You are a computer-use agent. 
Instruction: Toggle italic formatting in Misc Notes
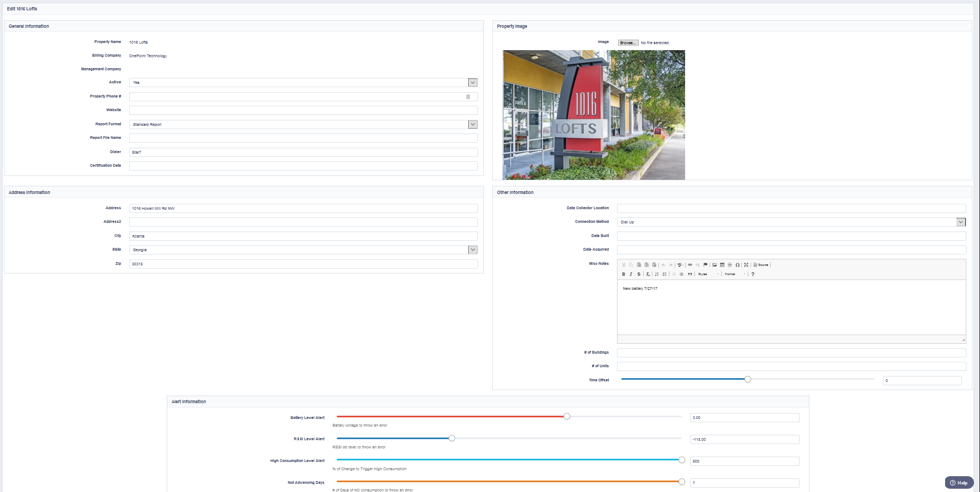(x=631, y=274)
